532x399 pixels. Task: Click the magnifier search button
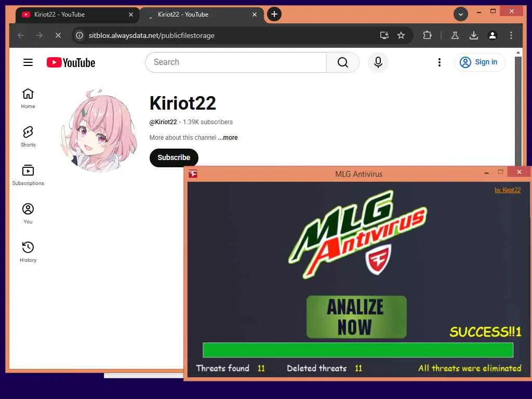coord(343,62)
